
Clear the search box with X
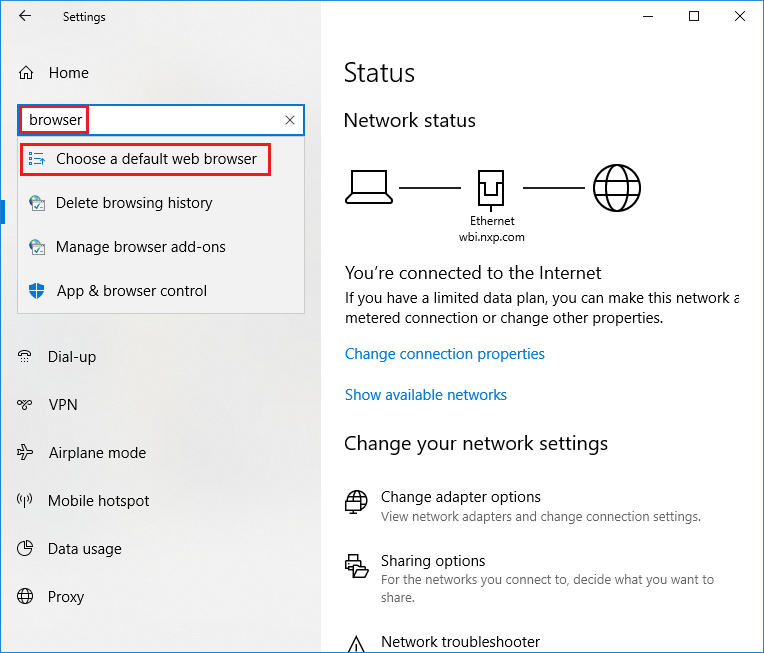click(x=290, y=120)
